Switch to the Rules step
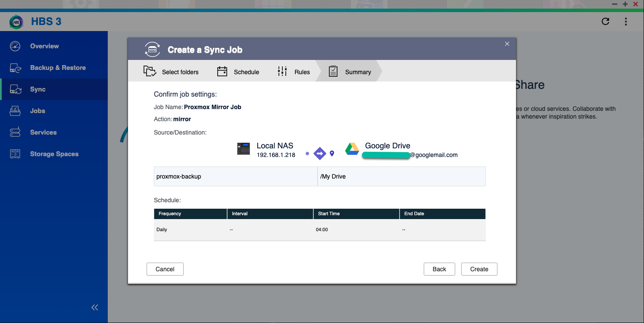The height and width of the screenshot is (323, 644). click(x=294, y=72)
